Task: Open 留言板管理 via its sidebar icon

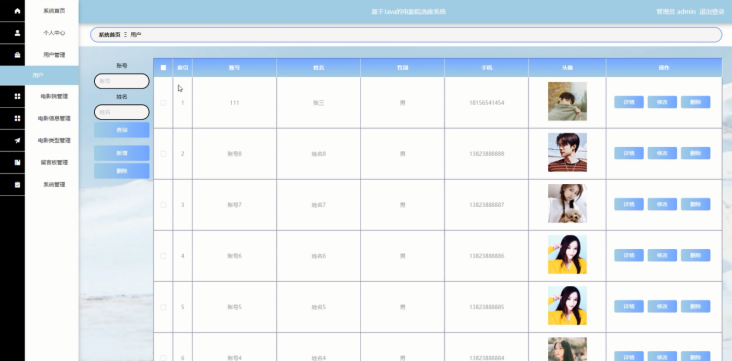Action: (17, 163)
